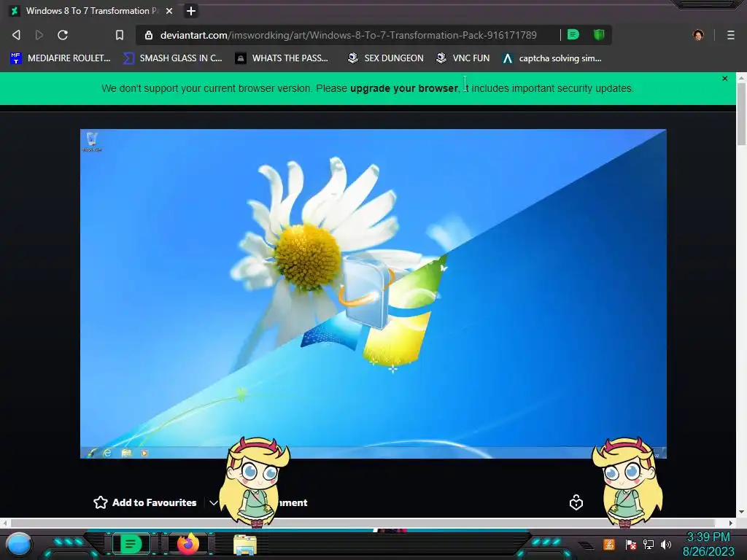Screen dimensions: 747x560
Task: Click the upgrade your browser link
Action: click(404, 88)
